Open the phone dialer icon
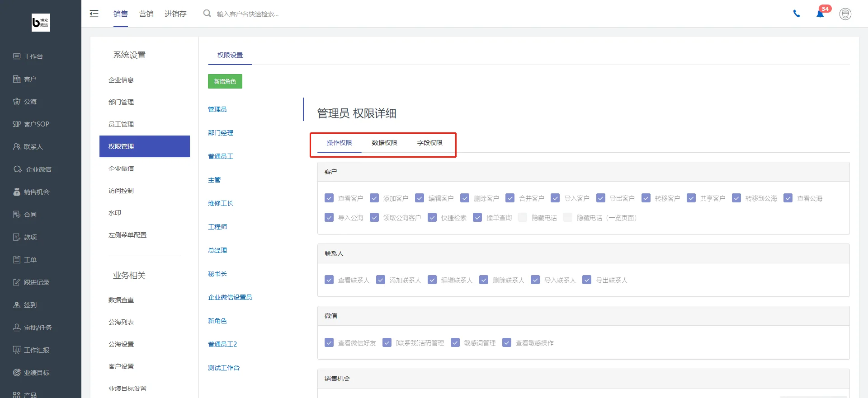Image resolution: width=868 pixels, height=398 pixels. pos(797,14)
